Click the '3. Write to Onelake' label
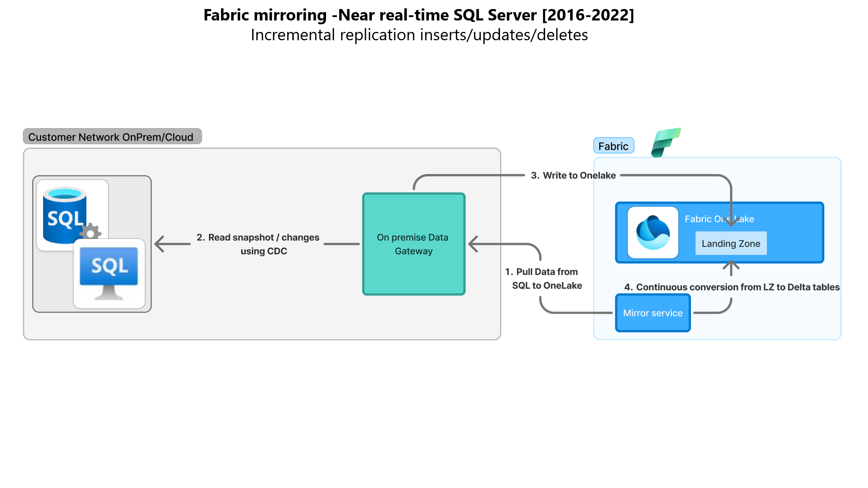The height and width of the screenshot is (488, 868). pos(573,175)
